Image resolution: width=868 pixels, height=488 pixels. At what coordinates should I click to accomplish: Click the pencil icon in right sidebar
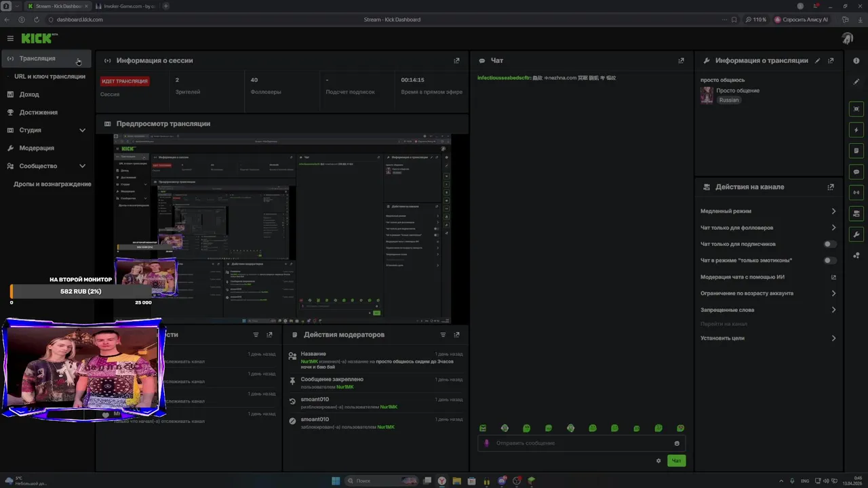pyautogui.click(x=856, y=81)
